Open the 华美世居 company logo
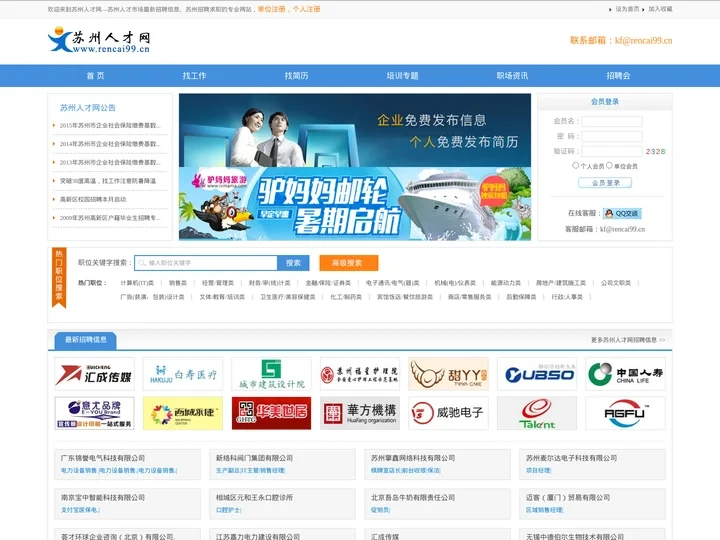Screen dimensions: 720x540 pos(271,413)
